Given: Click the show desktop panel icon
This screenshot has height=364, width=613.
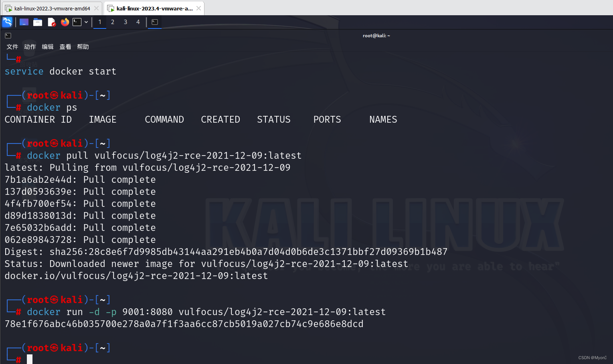Looking at the screenshot, I should (24, 22).
